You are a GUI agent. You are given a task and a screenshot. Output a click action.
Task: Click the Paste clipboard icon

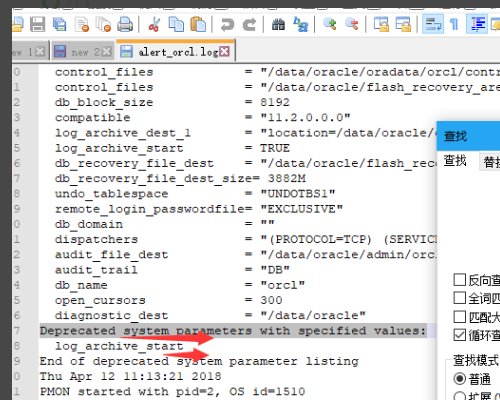[198, 24]
